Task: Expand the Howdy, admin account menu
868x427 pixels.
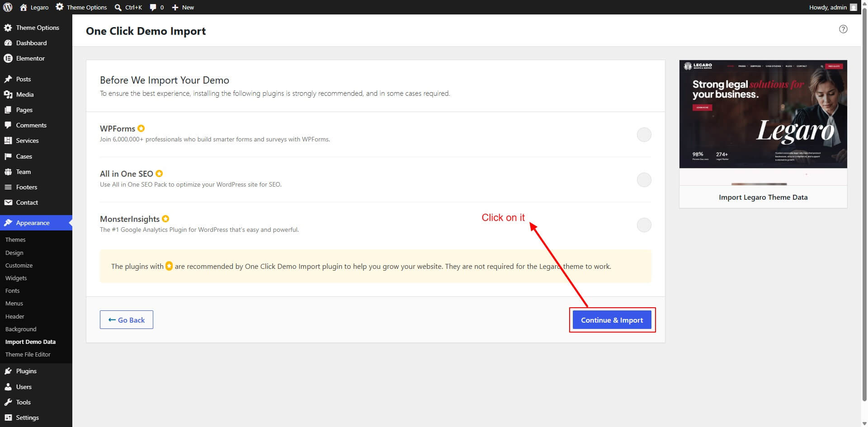Action: (833, 7)
